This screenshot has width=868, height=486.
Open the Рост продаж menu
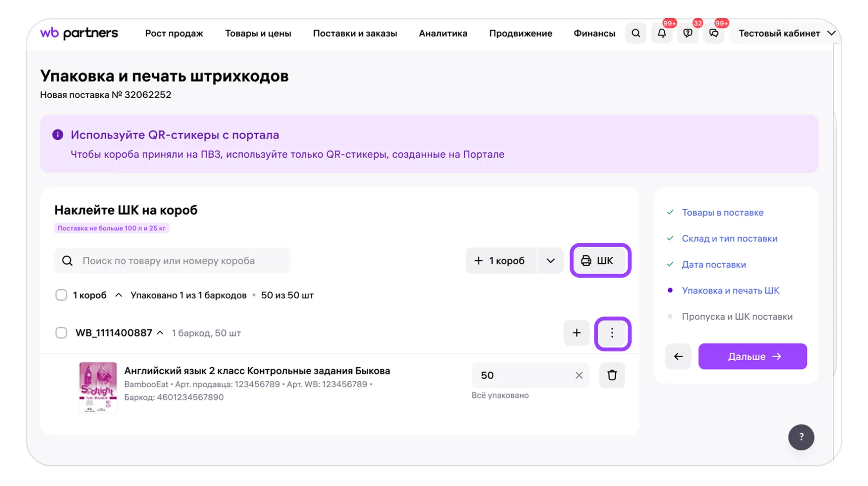[174, 33]
